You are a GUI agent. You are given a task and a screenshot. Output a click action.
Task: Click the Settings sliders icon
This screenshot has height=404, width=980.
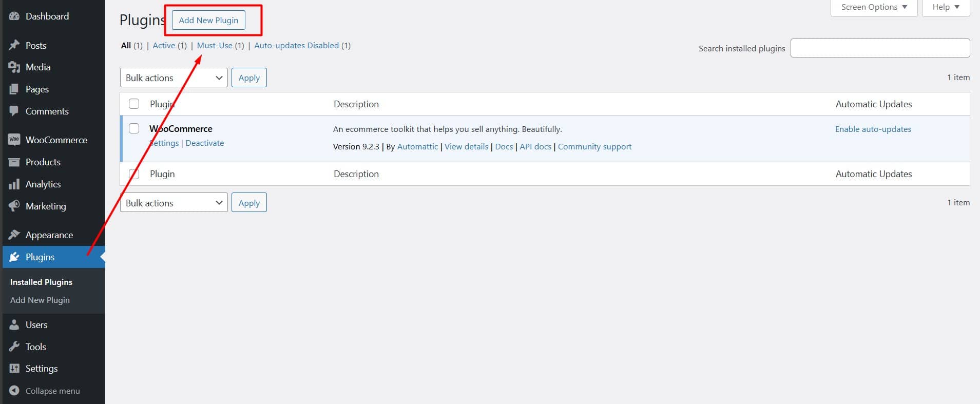coord(14,369)
